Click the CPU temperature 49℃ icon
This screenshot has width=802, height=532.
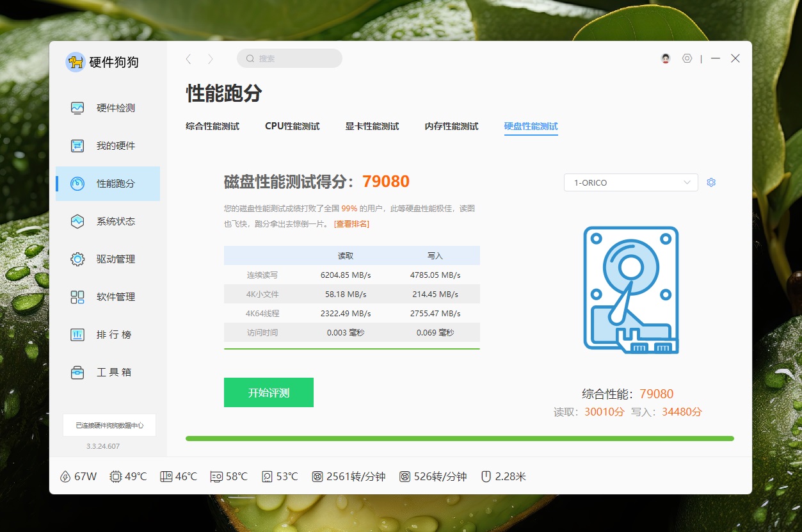pyautogui.click(x=116, y=477)
